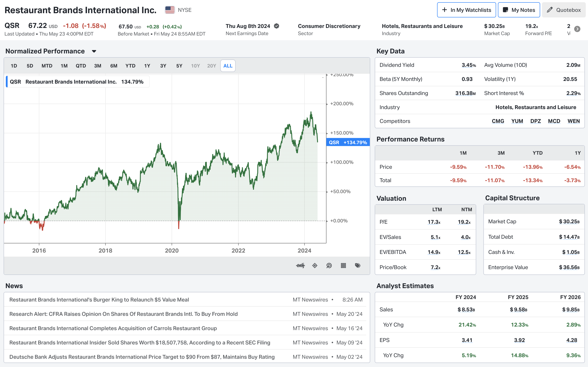Viewport: 588px width, 367px height.
Task: Open competitor MCD ticker link
Action: (554, 121)
